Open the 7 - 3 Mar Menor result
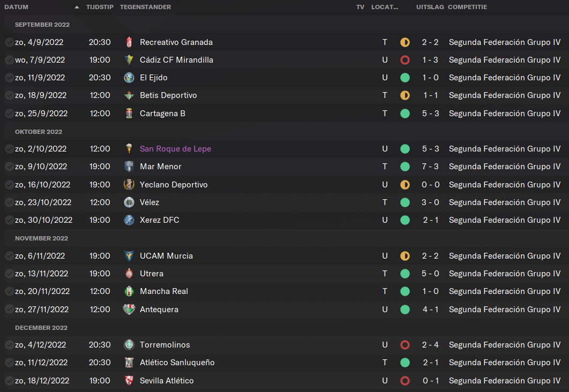Image resolution: width=569 pixels, height=392 pixels. click(430, 167)
